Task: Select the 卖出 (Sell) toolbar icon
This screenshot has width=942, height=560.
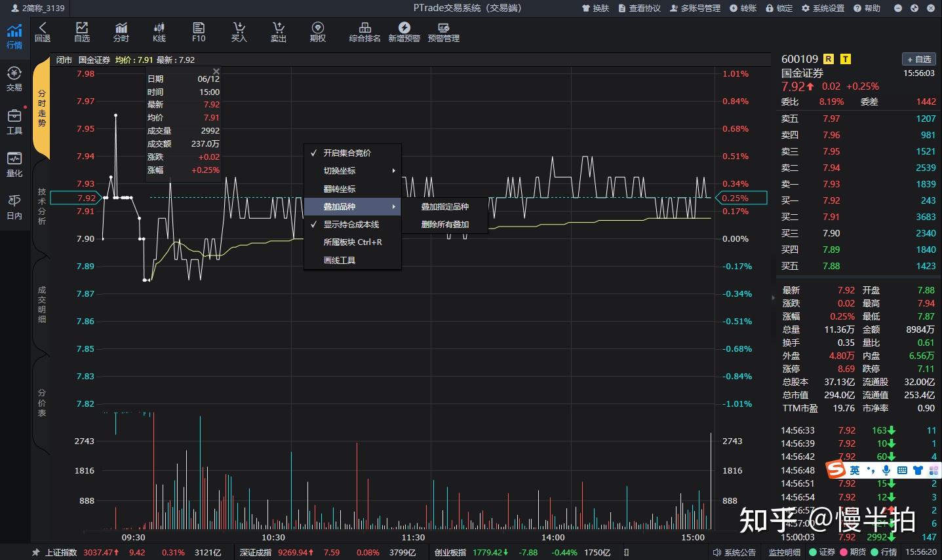Action: 278,31
